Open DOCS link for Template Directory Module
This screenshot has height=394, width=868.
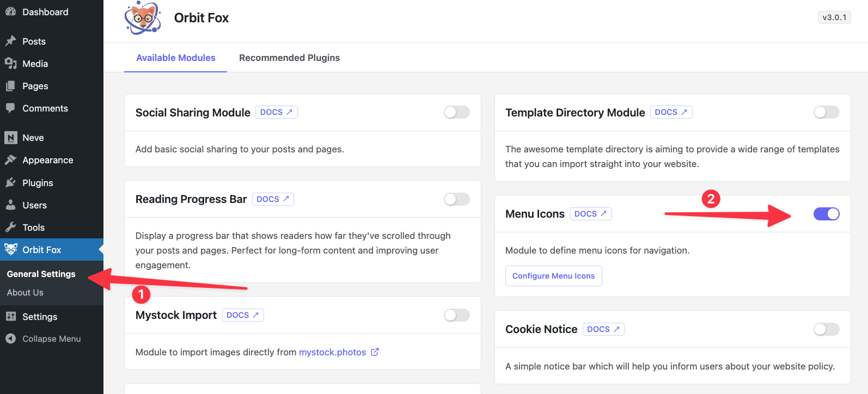tap(671, 112)
